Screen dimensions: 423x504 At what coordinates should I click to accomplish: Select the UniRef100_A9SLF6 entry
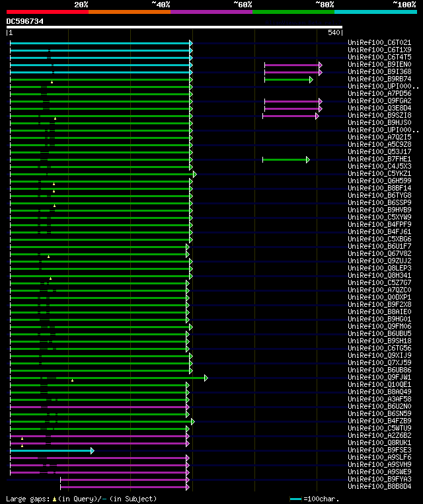pos(379,457)
